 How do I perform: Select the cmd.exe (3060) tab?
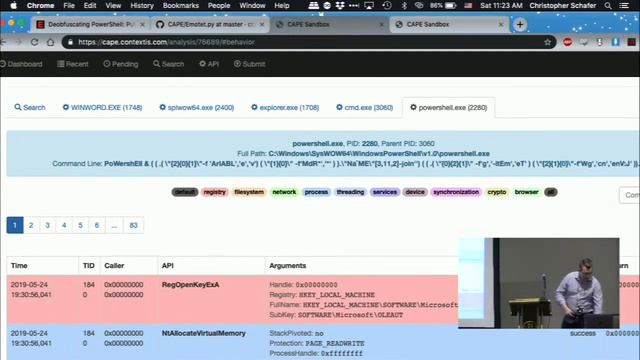coord(364,107)
